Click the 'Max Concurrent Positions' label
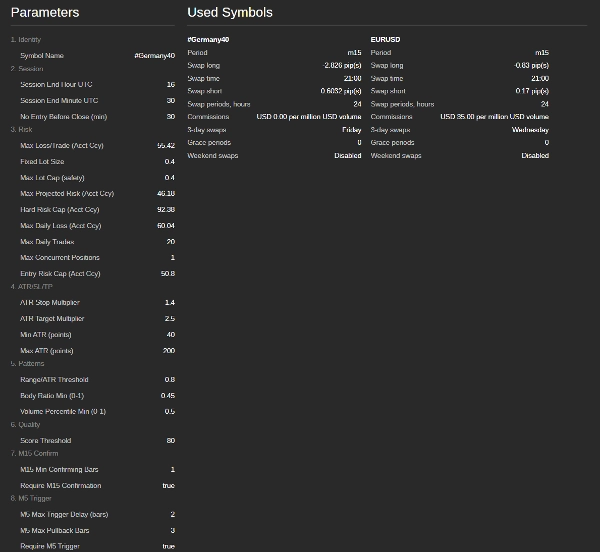 point(60,258)
